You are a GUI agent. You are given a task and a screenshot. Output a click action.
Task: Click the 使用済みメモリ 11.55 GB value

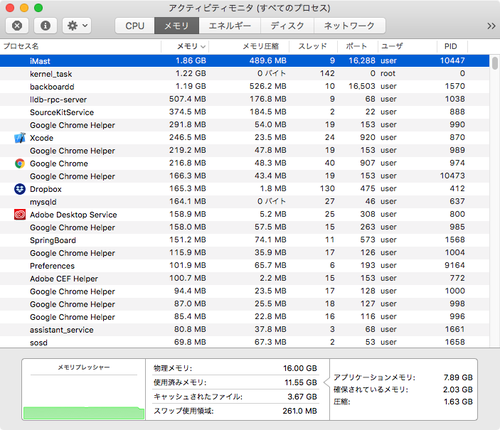(301, 383)
